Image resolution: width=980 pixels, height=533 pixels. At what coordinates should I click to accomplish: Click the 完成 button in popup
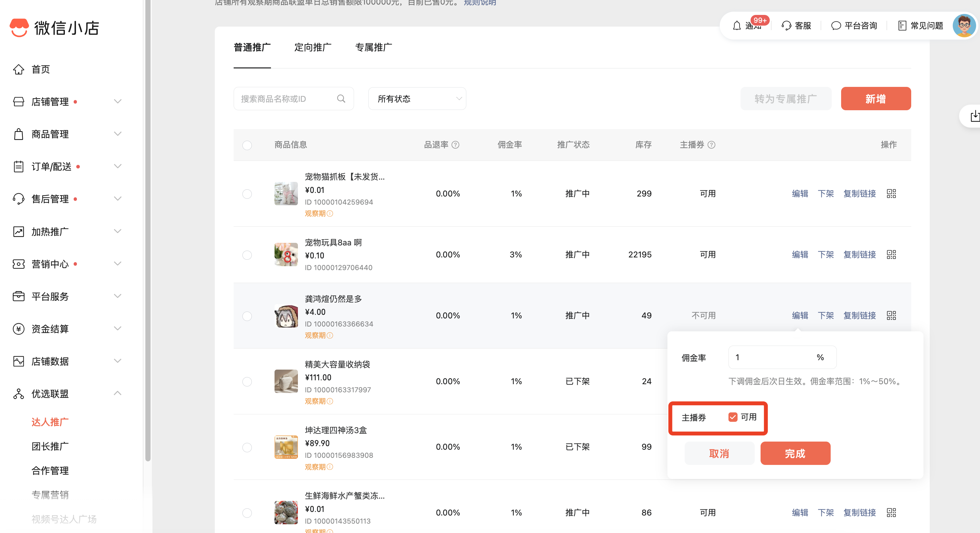point(795,453)
